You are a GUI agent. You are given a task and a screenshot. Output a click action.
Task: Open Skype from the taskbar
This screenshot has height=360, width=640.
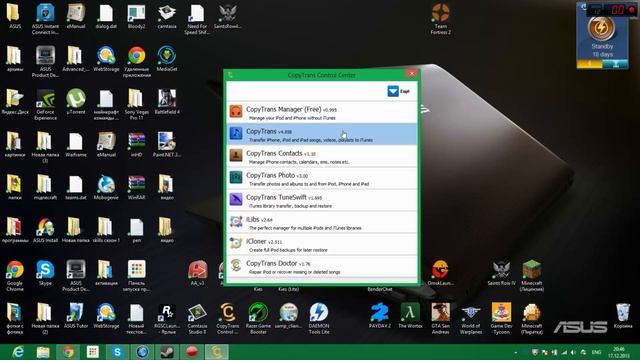(118, 352)
